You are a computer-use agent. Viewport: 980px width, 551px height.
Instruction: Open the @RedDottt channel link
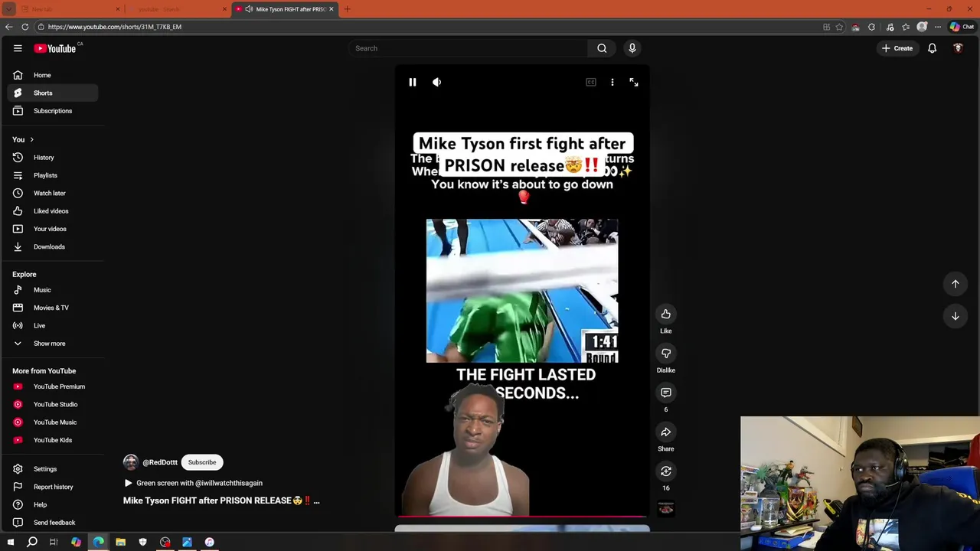coord(160,462)
